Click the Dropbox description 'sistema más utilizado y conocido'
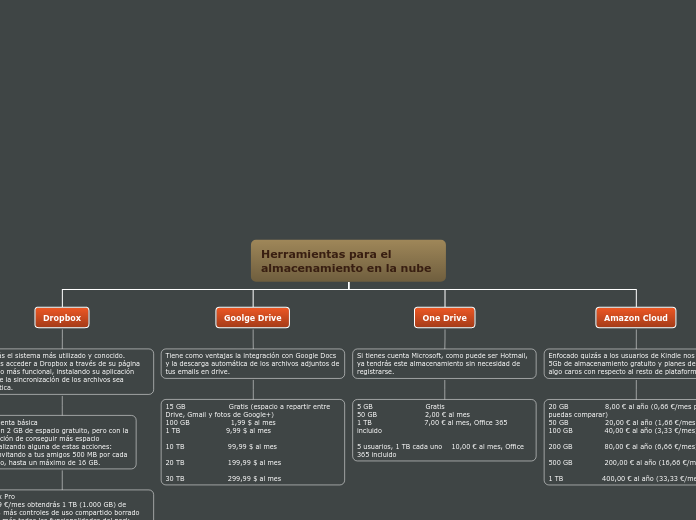 [76, 371]
